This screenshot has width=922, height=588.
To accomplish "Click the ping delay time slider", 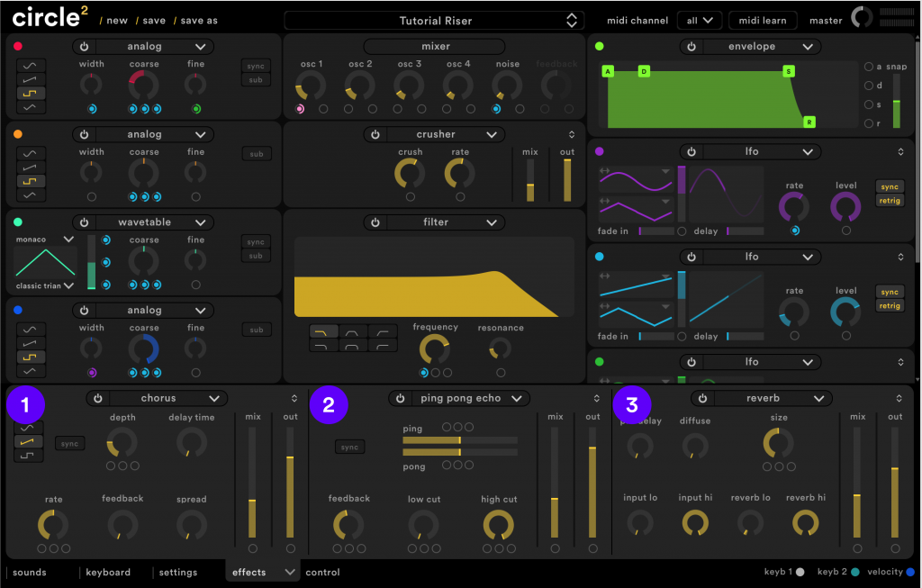I will (x=460, y=439).
